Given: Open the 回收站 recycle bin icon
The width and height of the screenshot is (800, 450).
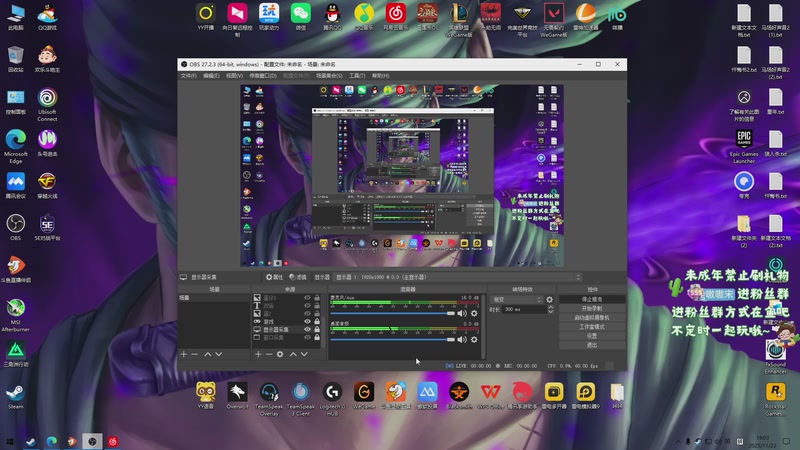Looking at the screenshot, I should 16,59.
